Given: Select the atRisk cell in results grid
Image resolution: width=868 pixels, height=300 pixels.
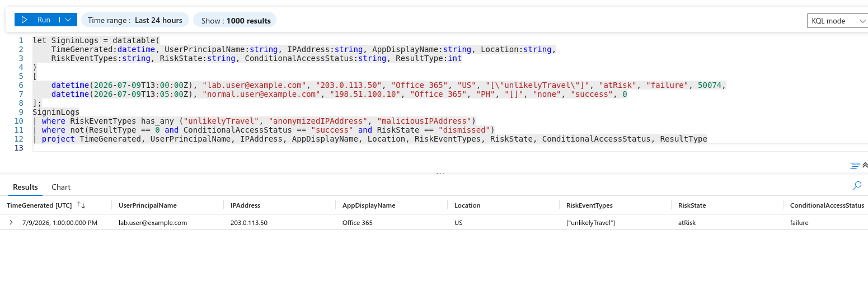Looking at the screenshot, I should tap(687, 222).
